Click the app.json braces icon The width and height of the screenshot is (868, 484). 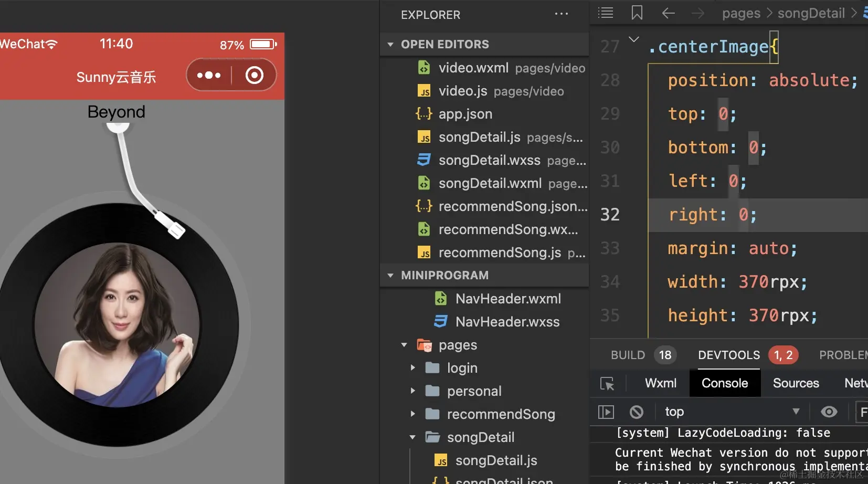[424, 113]
